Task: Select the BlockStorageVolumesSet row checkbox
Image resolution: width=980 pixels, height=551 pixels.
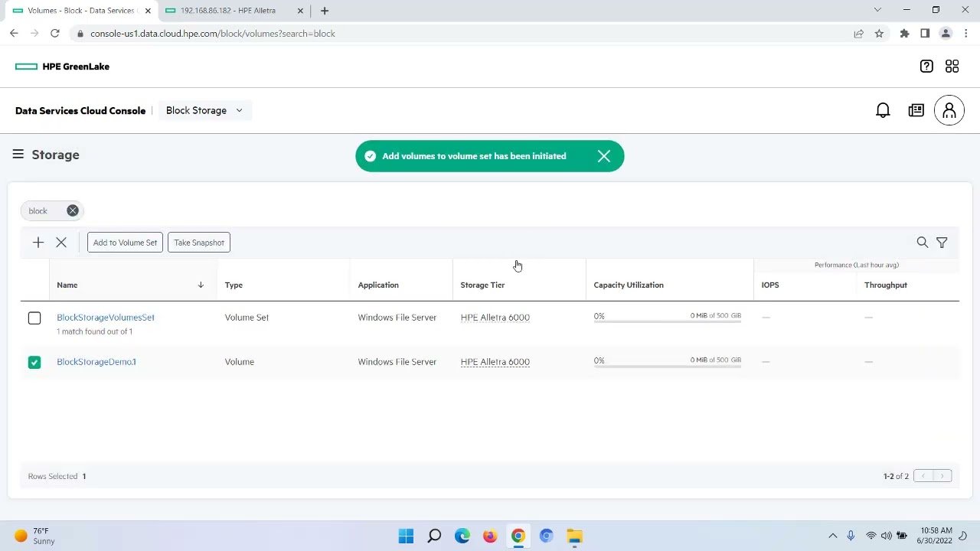Action: tap(34, 318)
